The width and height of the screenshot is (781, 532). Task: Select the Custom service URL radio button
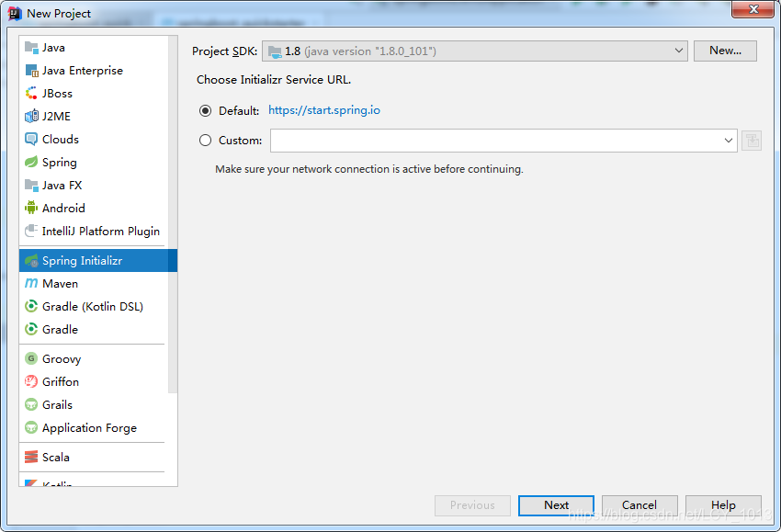coord(205,141)
